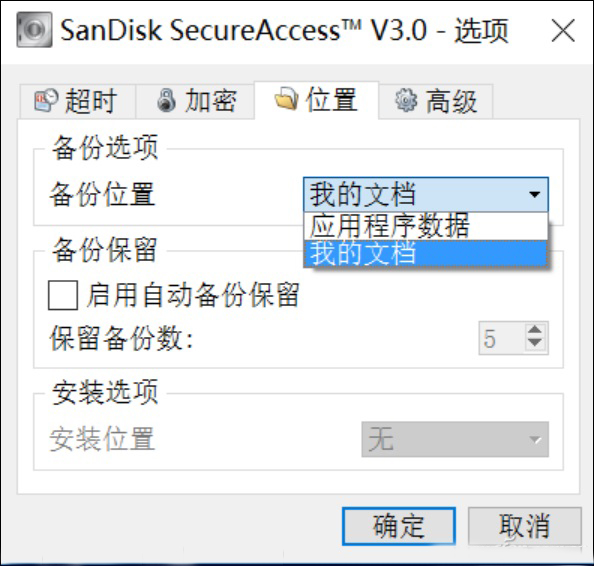Screen dimensions: 594x566
Task: Click the SanDisk vault icon in title bar
Action: tap(34, 30)
